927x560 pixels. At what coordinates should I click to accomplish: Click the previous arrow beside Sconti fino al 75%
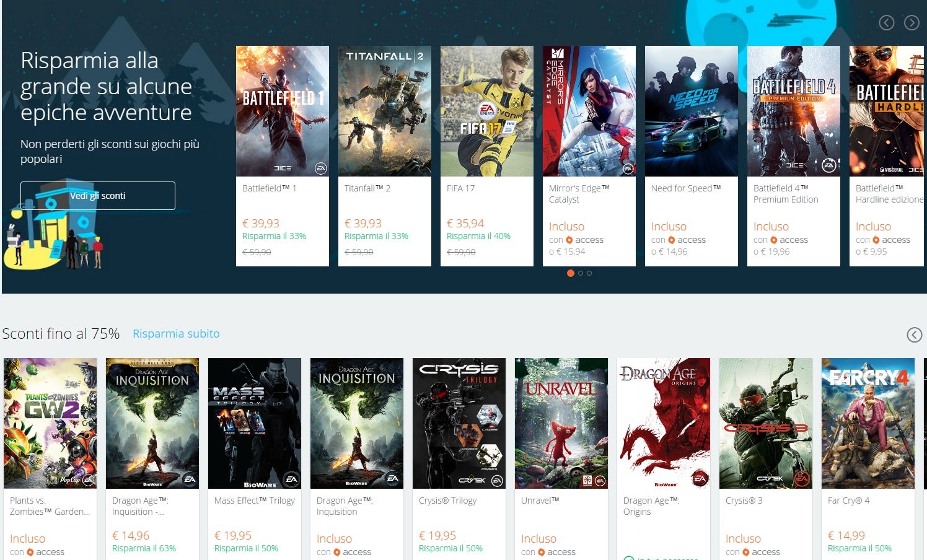coord(915,335)
